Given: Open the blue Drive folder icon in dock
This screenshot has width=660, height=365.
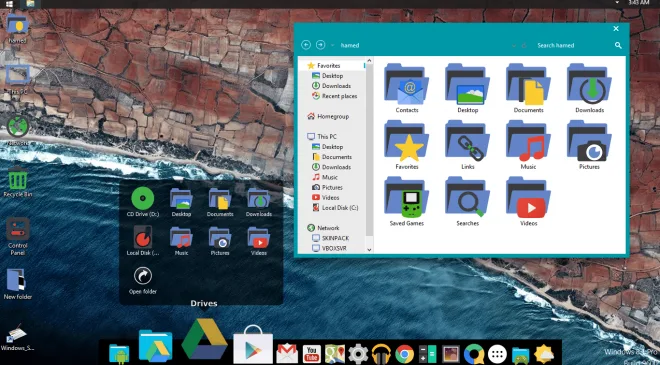Looking at the screenshot, I should click(155, 346).
